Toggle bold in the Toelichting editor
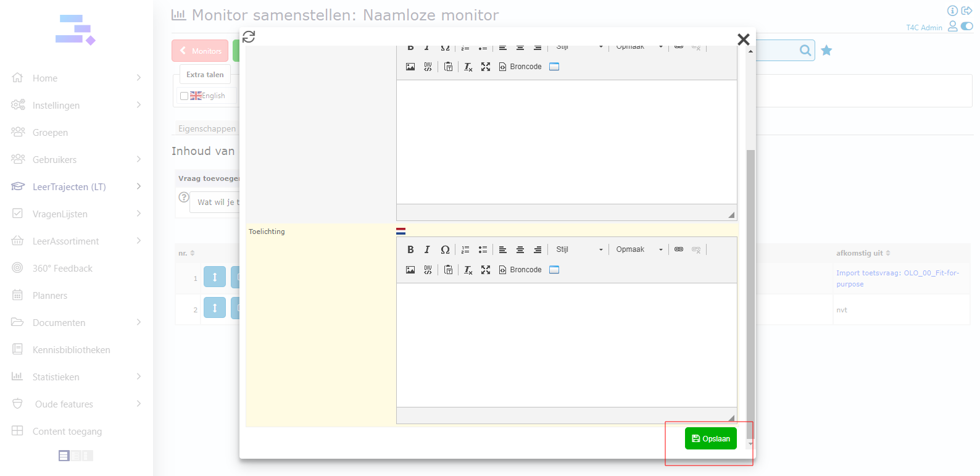980x476 pixels. click(x=410, y=249)
